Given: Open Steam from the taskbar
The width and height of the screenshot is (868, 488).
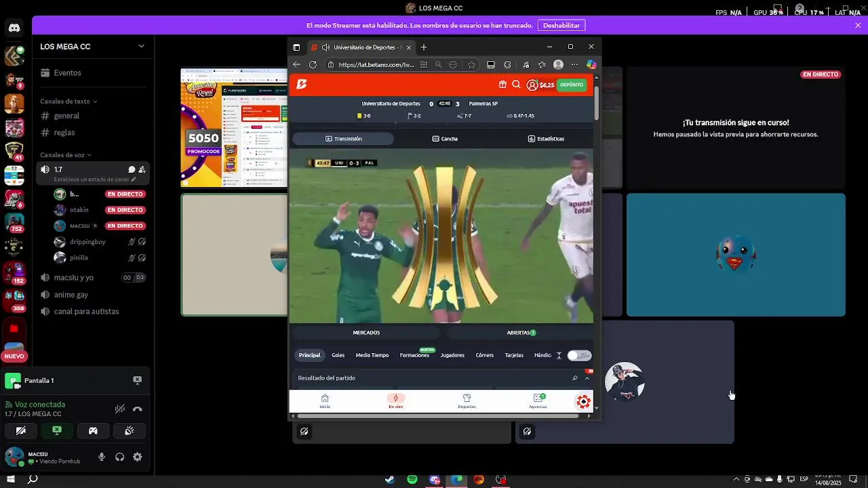Looking at the screenshot, I should tap(390, 480).
